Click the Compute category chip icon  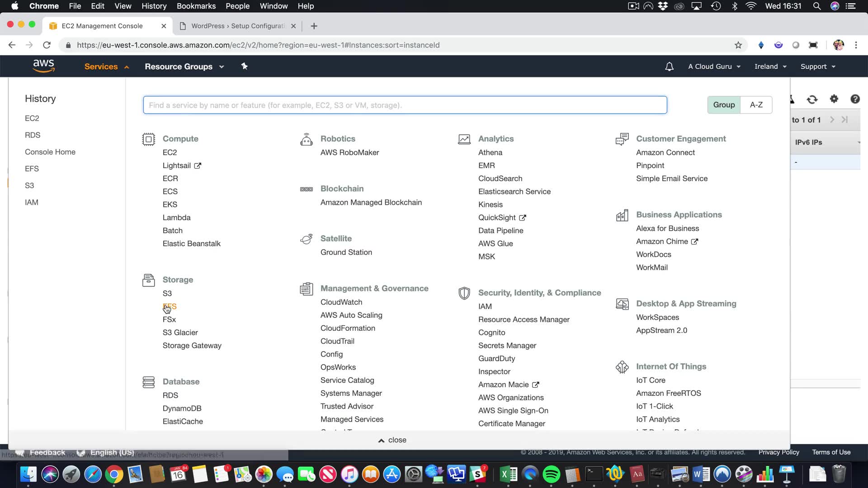148,139
